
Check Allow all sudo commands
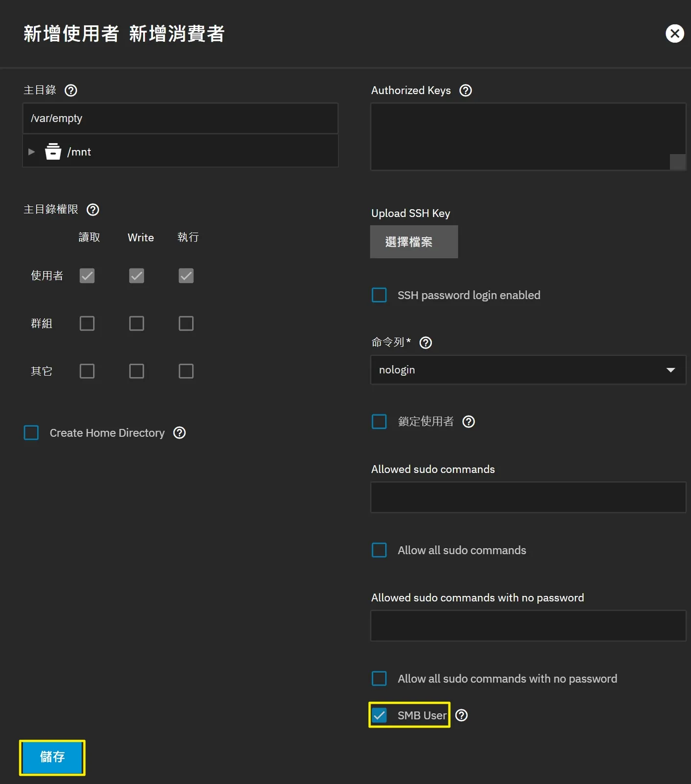tap(379, 550)
